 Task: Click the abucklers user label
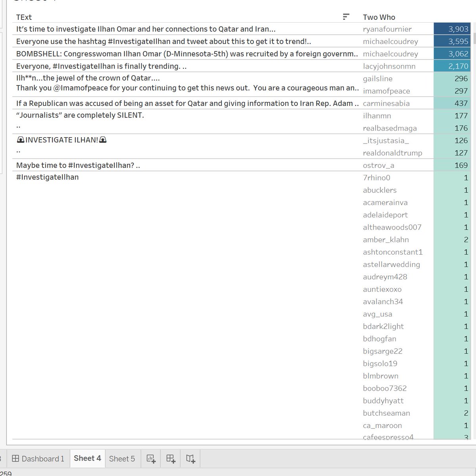click(380, 190)
